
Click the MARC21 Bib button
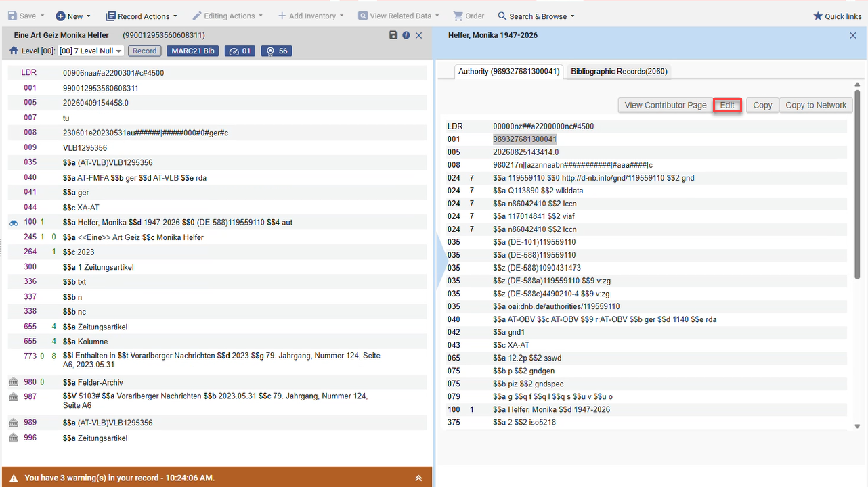pyautogui.click(x=192, y=51)
